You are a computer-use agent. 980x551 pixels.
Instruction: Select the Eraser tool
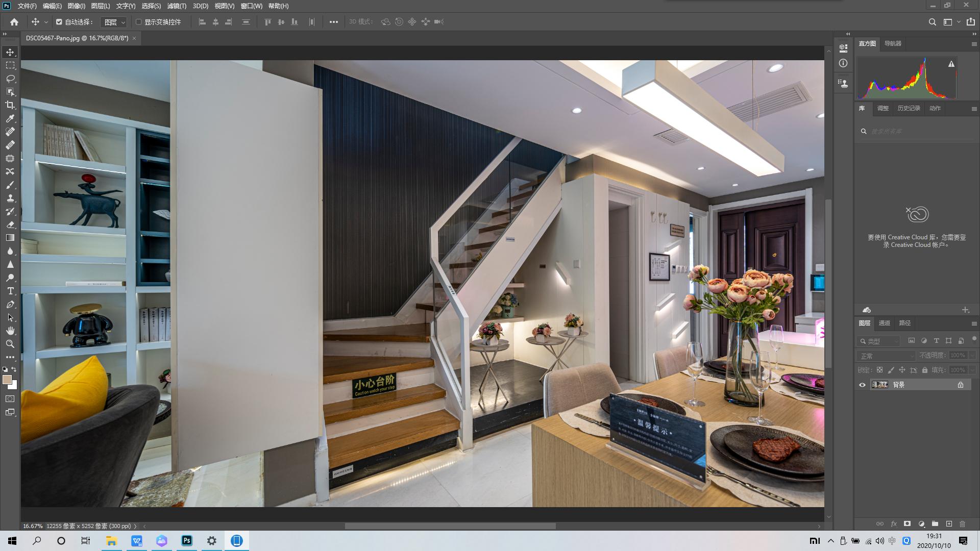coord(10,224)
